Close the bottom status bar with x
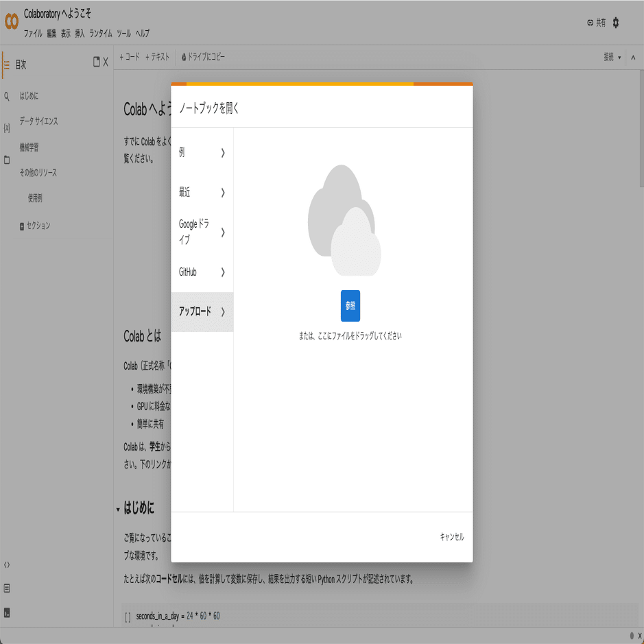644x644 pixels. click(x=639, y=636)
